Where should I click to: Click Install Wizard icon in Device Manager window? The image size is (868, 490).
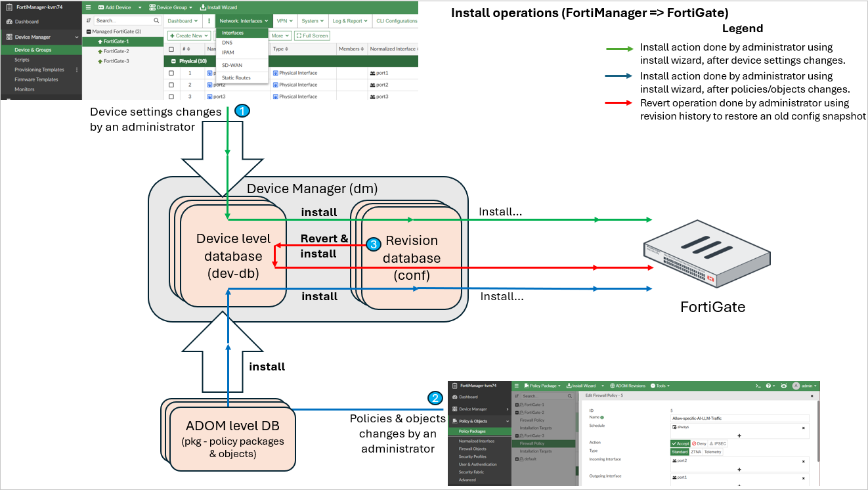[x=203, y=7]
